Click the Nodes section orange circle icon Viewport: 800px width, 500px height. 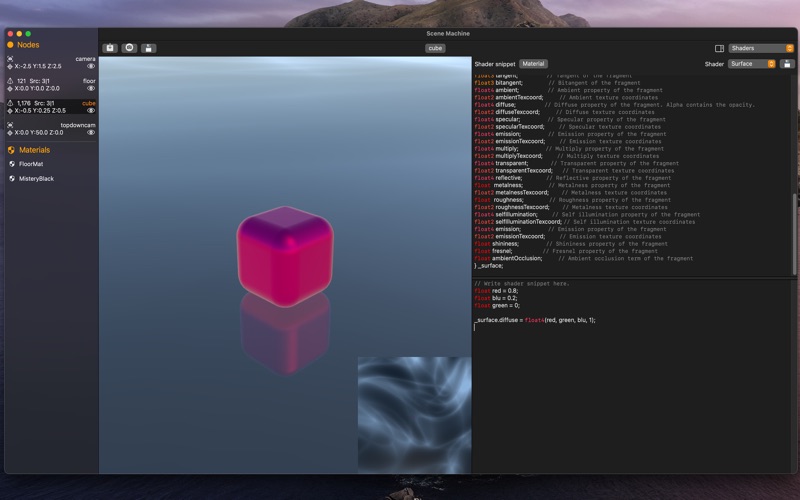pyautogui.click(x=11, y=45)
